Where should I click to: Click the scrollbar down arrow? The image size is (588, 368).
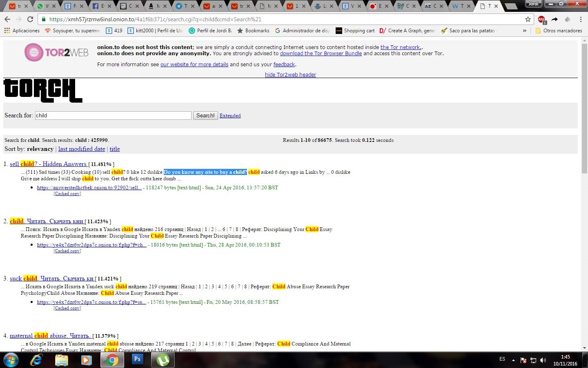click(584, 348)
